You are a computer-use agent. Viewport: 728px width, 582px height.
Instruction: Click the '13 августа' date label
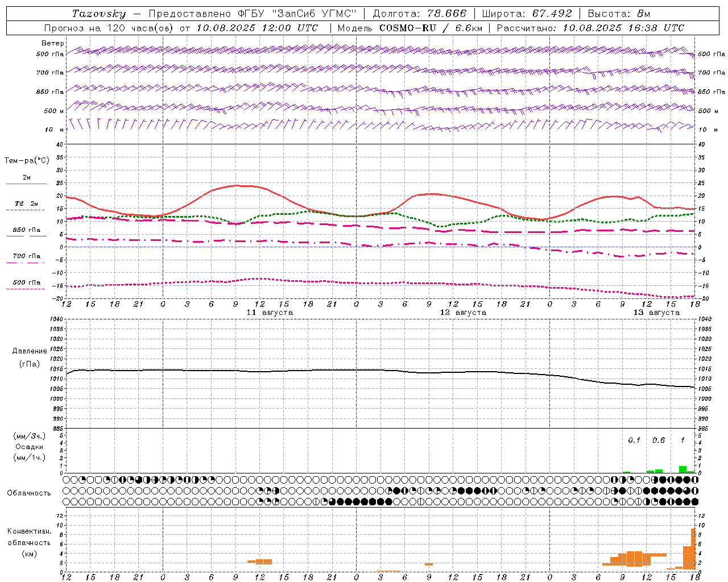click(x=656, y=313)
